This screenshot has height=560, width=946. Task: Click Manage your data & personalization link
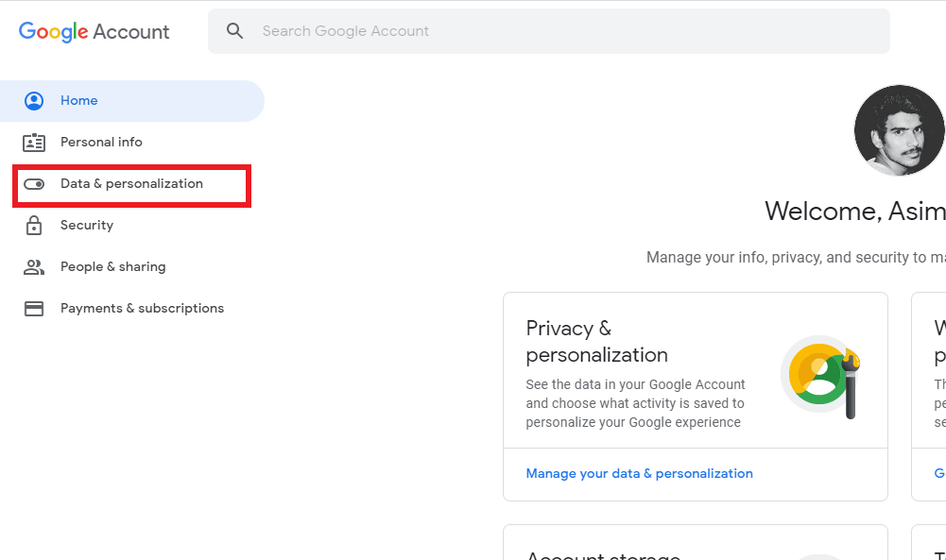pos(639,474)
